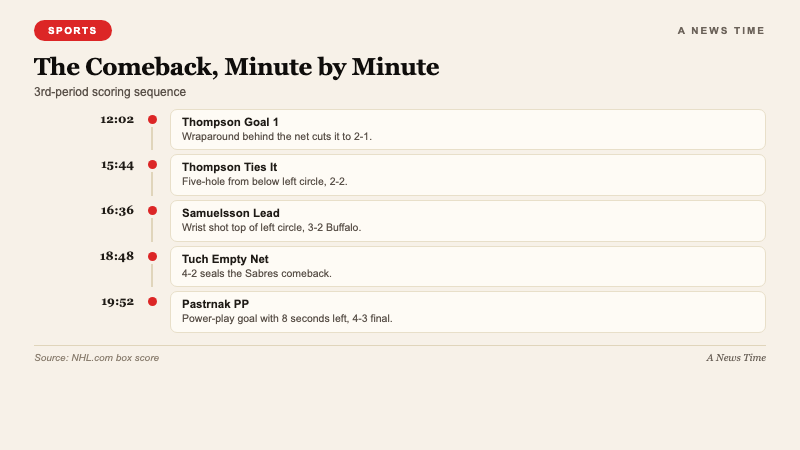800x450 pixels.
Task: Click the A News Time footer credit
Action: [735, 358]
